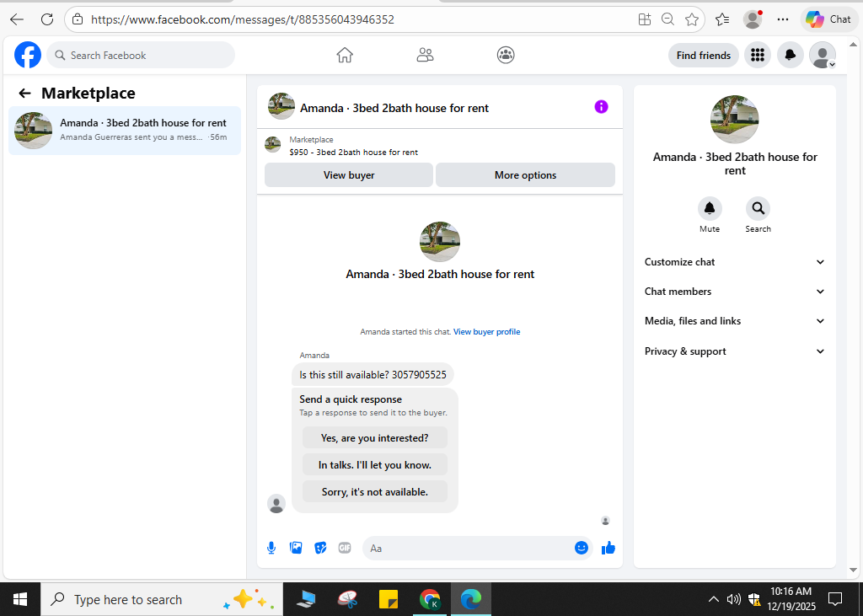Viewport: 863px width, 616px height.
Task: Click the More options button
Action: click(x=525, y=175)
